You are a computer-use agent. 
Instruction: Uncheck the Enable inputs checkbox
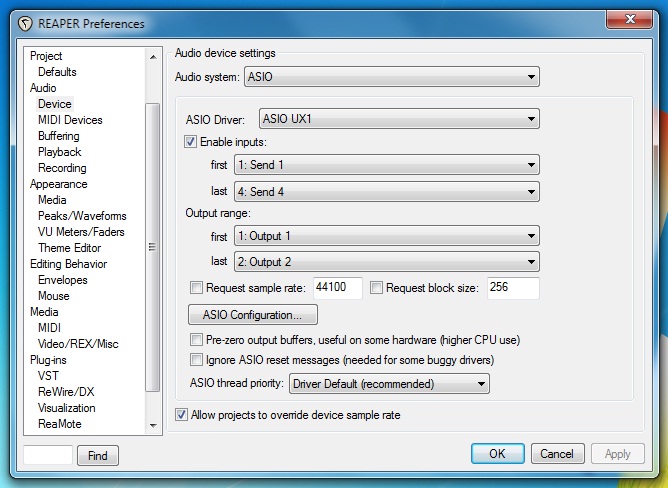[190, 141]
